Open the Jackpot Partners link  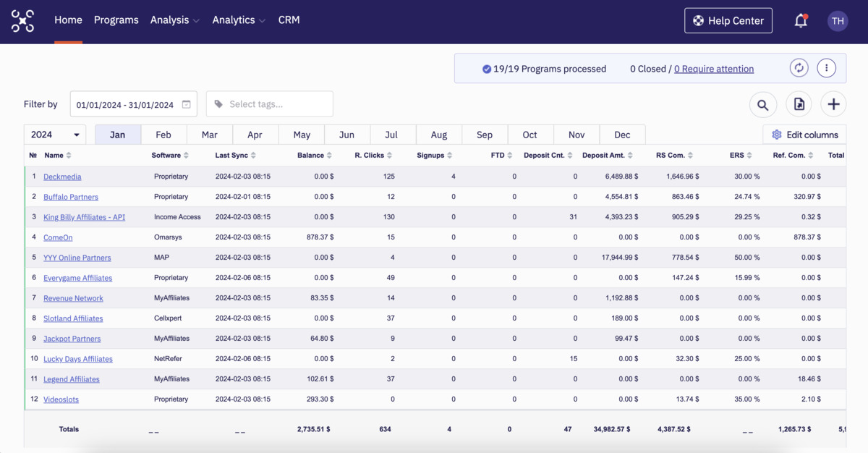click(72, 339)
